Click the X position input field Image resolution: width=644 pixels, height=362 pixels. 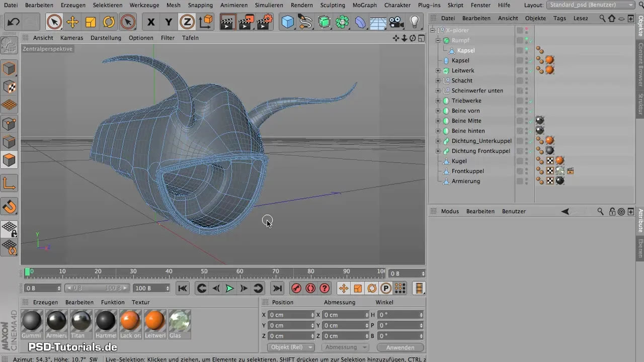(291, 315)
